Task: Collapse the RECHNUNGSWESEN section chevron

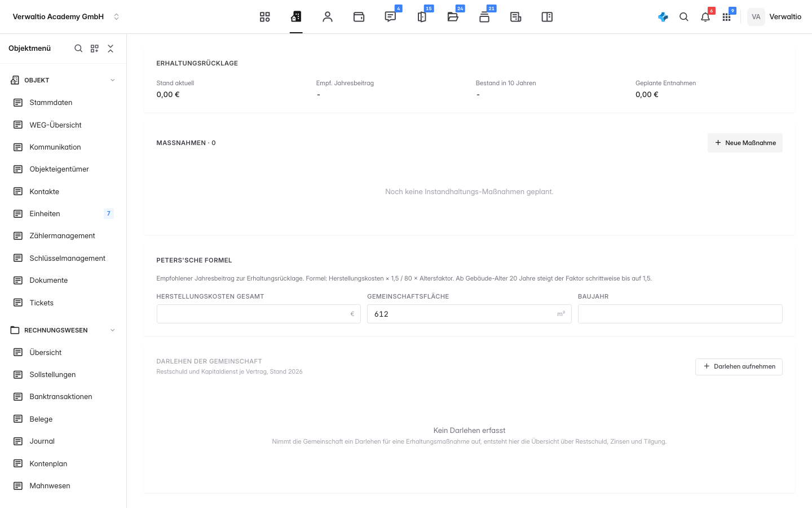Action: (x=113, y=330)
